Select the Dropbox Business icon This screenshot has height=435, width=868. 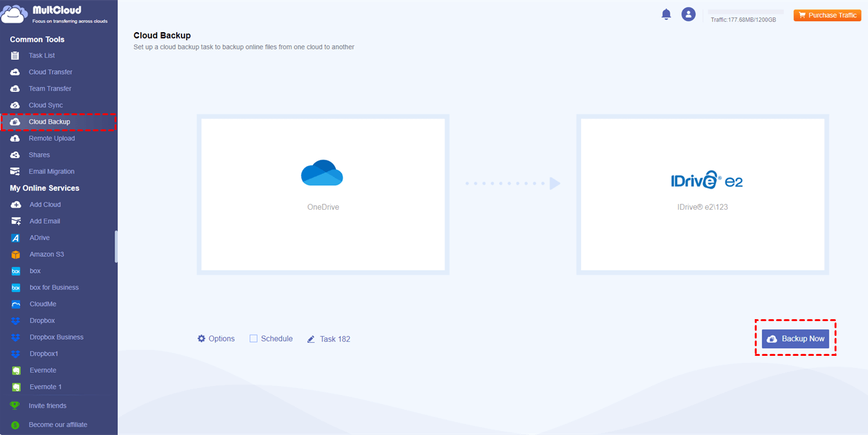pos(16,337)
